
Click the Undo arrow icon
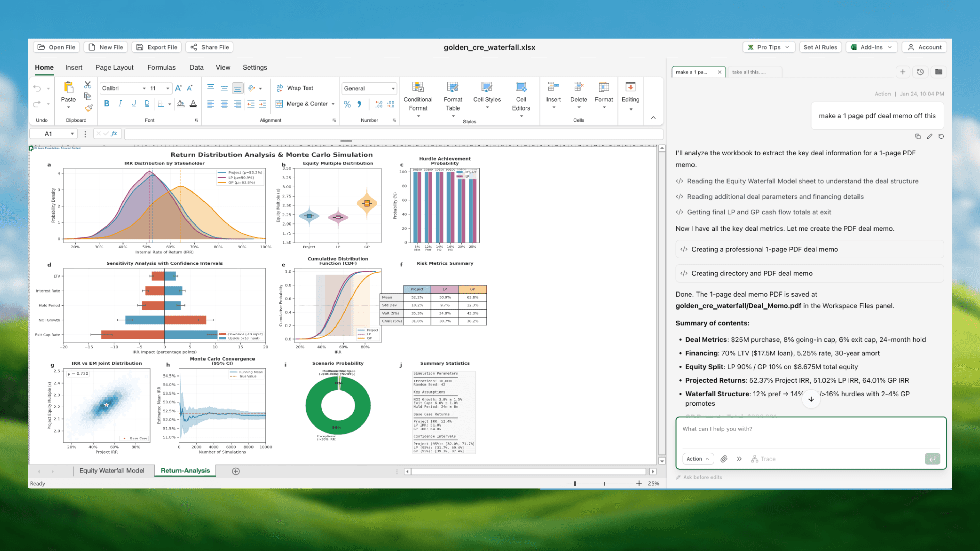pos(37,88)
